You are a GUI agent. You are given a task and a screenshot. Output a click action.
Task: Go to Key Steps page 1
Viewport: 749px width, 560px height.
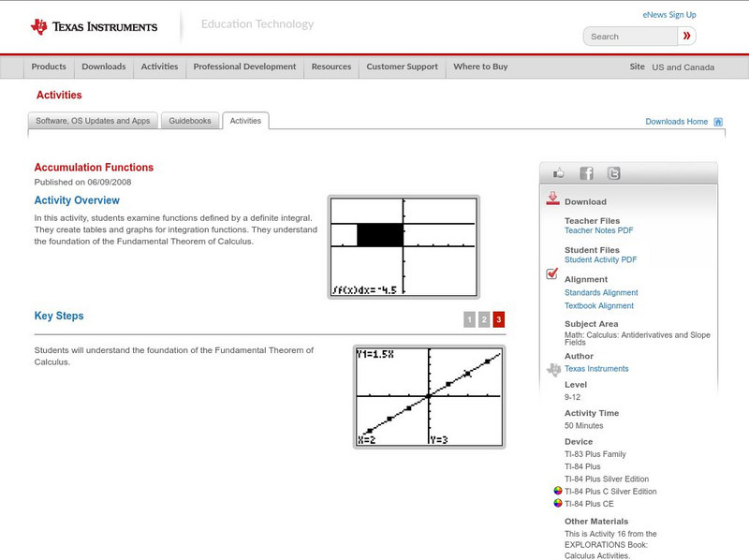point(470,319)
